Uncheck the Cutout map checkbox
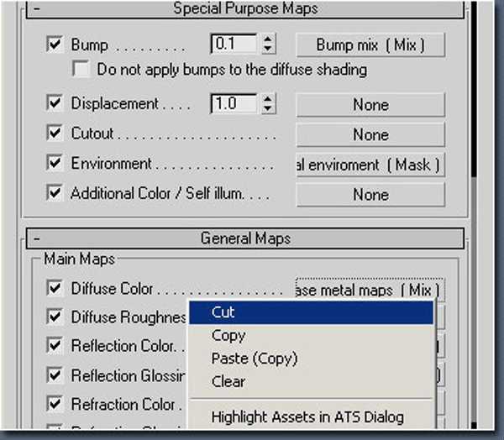Image resolution: width=504 pixels, height=440 pixels. pyautogui.click(x=56, y=134)
